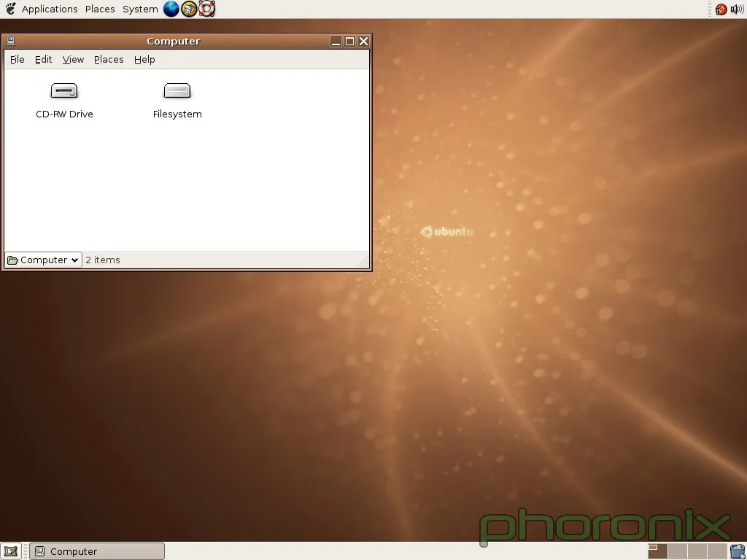Open the Trash icon in bottom panel
The width and height of the screenshot is (747, 560).
[x=738, y=551]
